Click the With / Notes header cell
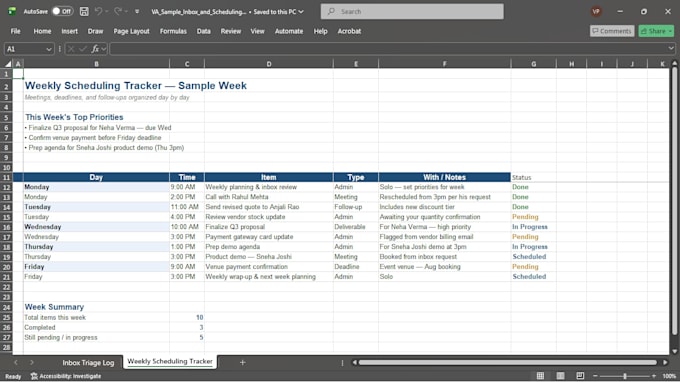The image size is (680, 382). 445,177
